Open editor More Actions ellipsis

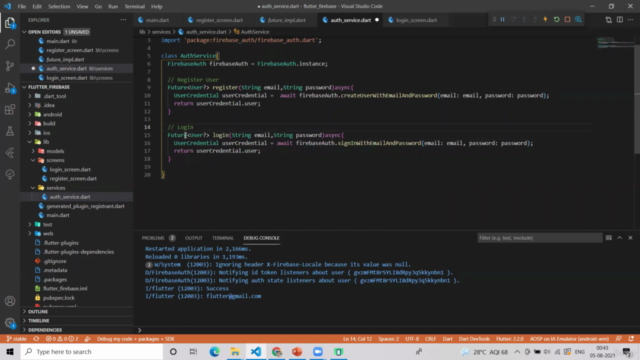tap(631, 20)
